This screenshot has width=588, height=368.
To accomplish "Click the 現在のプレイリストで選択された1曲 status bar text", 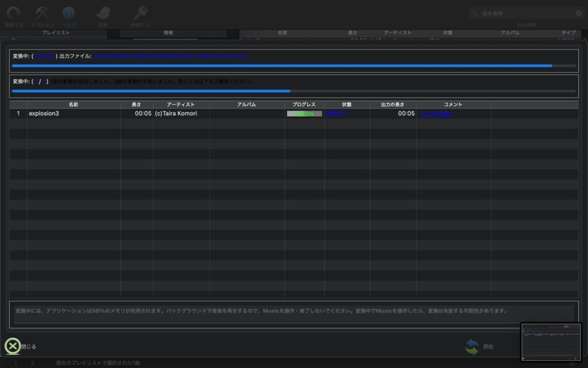I will [98, 363].
